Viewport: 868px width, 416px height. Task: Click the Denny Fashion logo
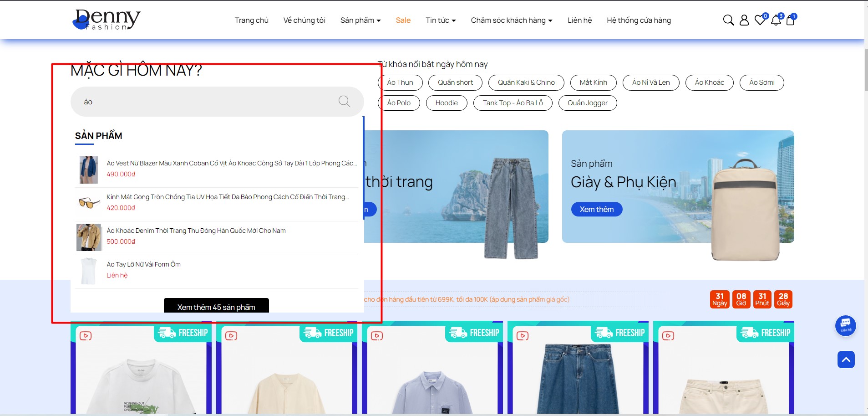pyautogui.click(x=107, y=20)
